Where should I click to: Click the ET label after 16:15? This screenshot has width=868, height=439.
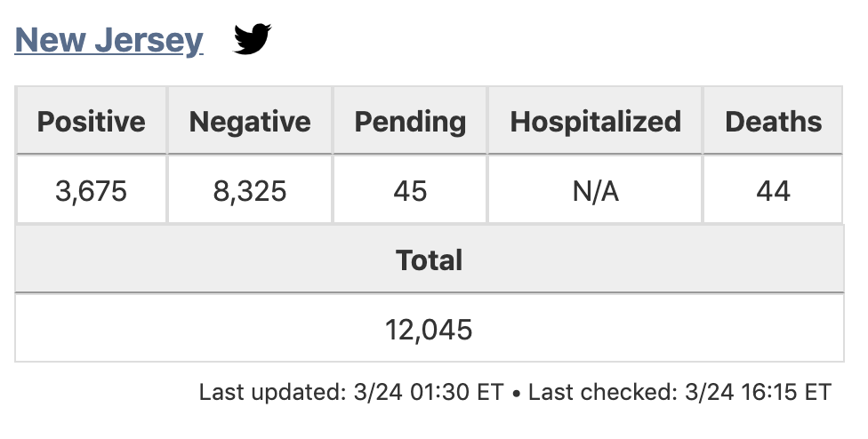pyautogui.click(x=819, y=392)
